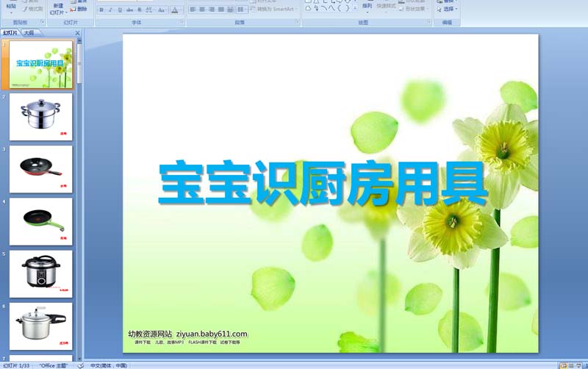Click the Bold formatting icon

pyautogui.click(x=101, y=10)
